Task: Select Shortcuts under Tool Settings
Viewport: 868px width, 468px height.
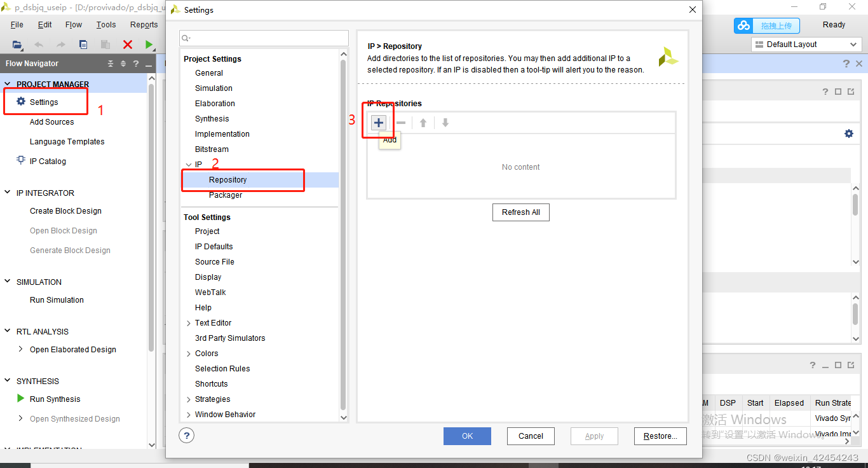Action: (211, 384)
